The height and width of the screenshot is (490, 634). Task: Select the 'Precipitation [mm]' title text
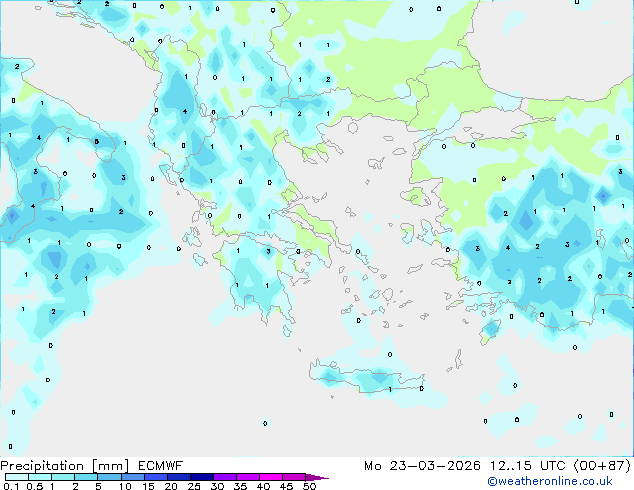[64, 466]
